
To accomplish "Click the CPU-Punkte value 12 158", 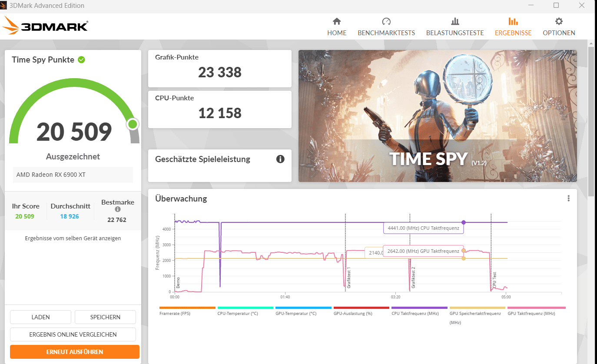I will tap(220, 113).
